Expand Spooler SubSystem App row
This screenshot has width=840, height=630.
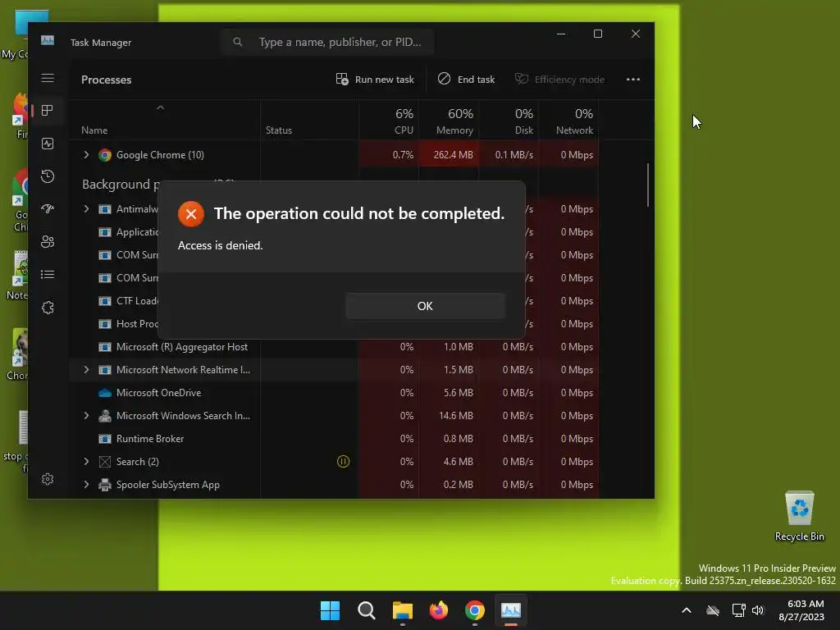click(x=86, y=485)
